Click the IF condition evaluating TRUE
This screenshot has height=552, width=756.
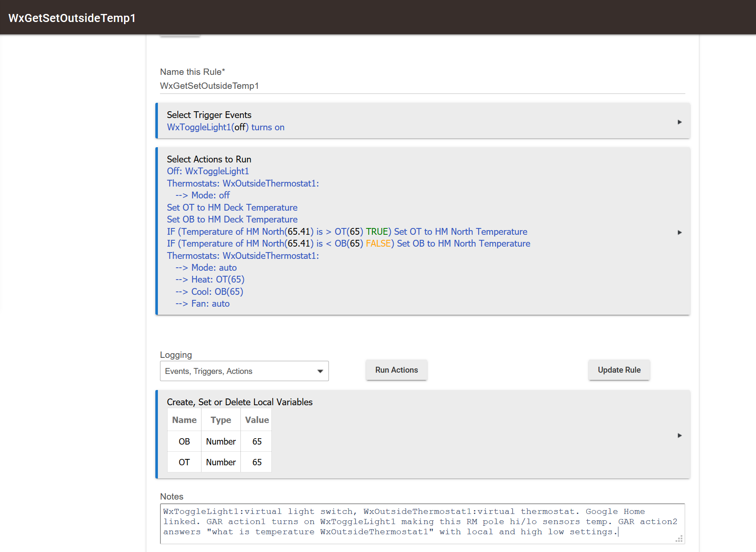pos(347,232)
